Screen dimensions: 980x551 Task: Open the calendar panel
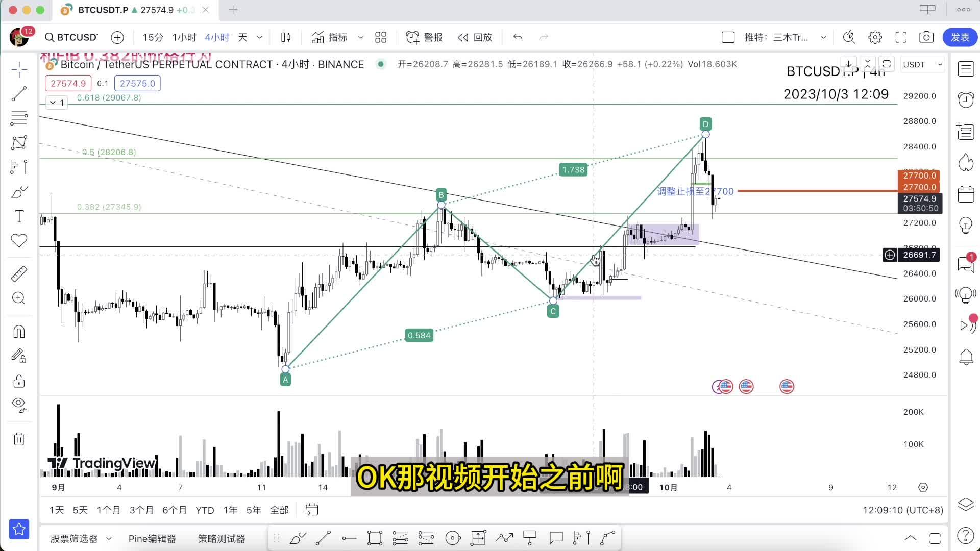[x=966, y=194]
